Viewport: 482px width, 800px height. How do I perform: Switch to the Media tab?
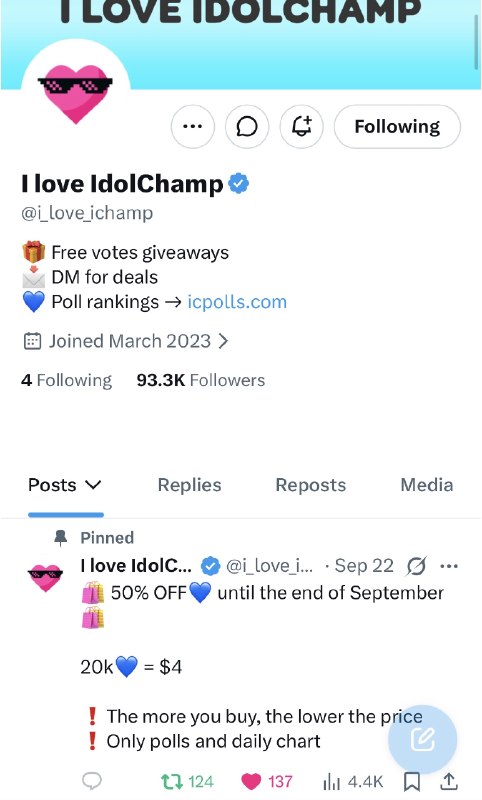coord(427,485)
